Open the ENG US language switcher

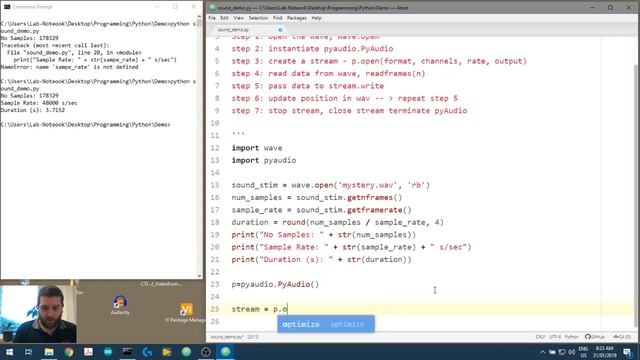[584, 352]
